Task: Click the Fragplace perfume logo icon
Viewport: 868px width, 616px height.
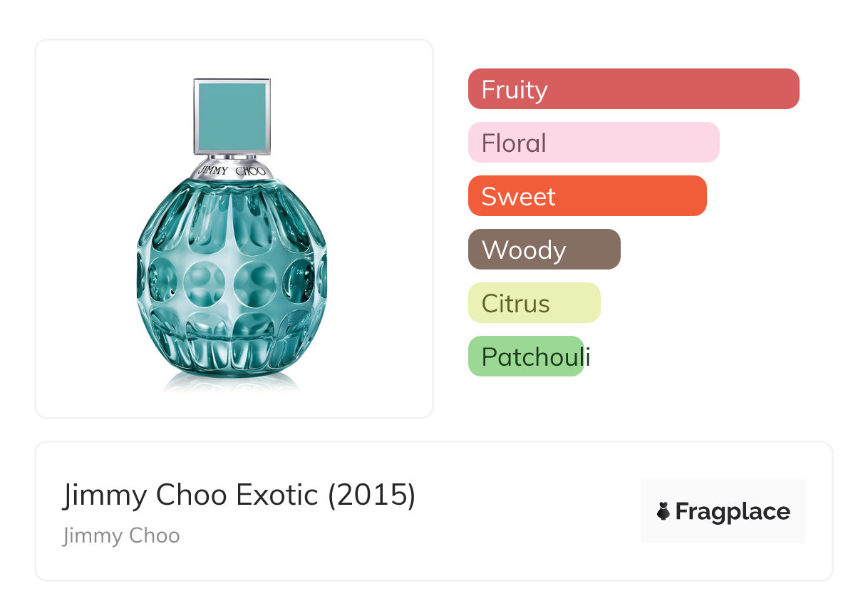Action: pyautogui.click(x=663, y=511)
